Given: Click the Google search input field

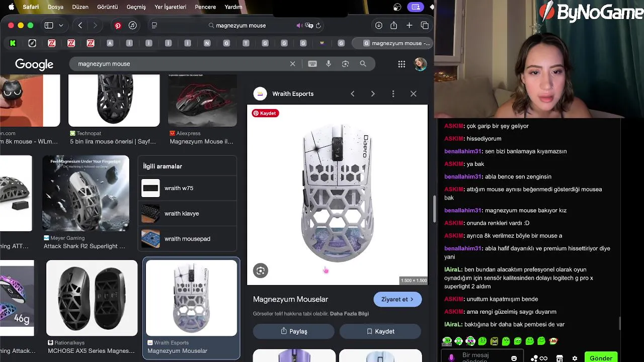Looking at the screenshot, I should [x=181, y=64].
